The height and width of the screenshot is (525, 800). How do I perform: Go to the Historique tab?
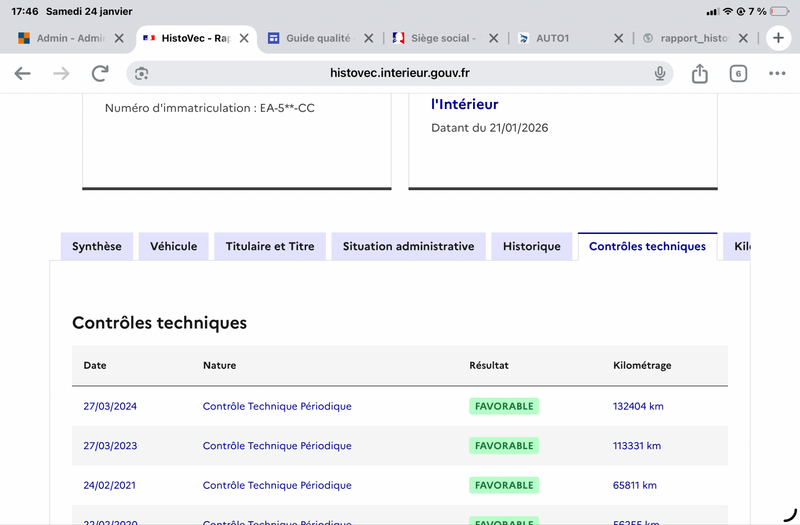(532, 246)
